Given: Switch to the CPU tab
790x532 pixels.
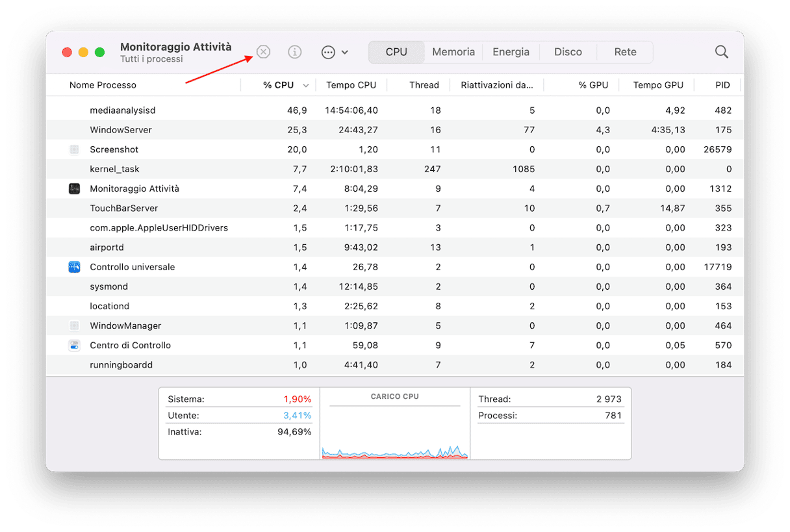Looking at the screenshot, I should [396, 52].
